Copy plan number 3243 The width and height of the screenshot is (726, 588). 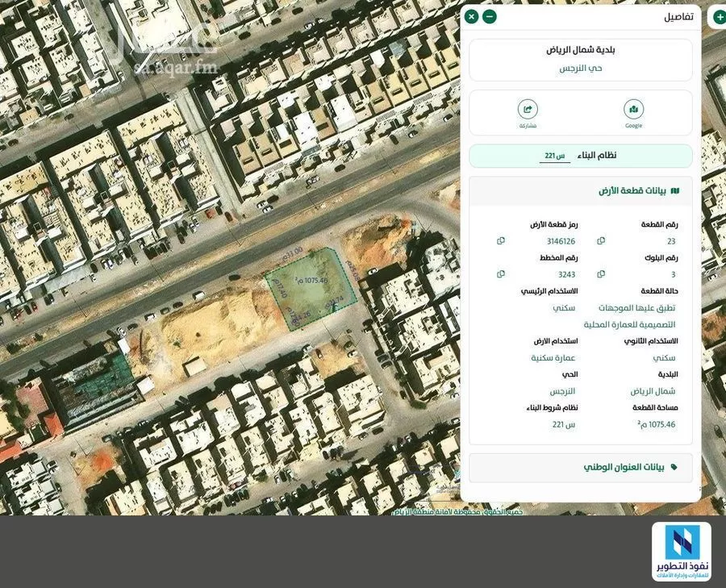click(501, 273)
